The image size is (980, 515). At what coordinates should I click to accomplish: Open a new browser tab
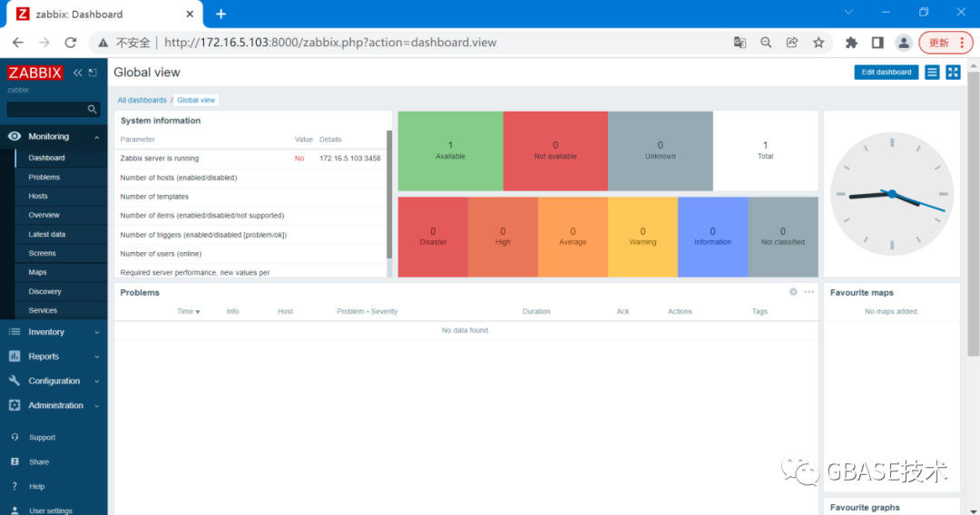point(220,14)
